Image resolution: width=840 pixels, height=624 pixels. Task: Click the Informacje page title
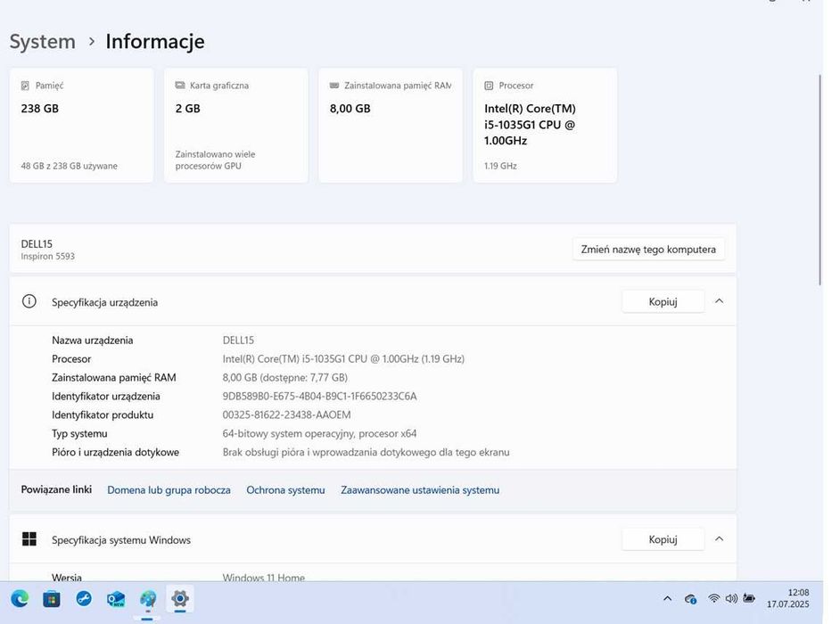click(155, 42)
